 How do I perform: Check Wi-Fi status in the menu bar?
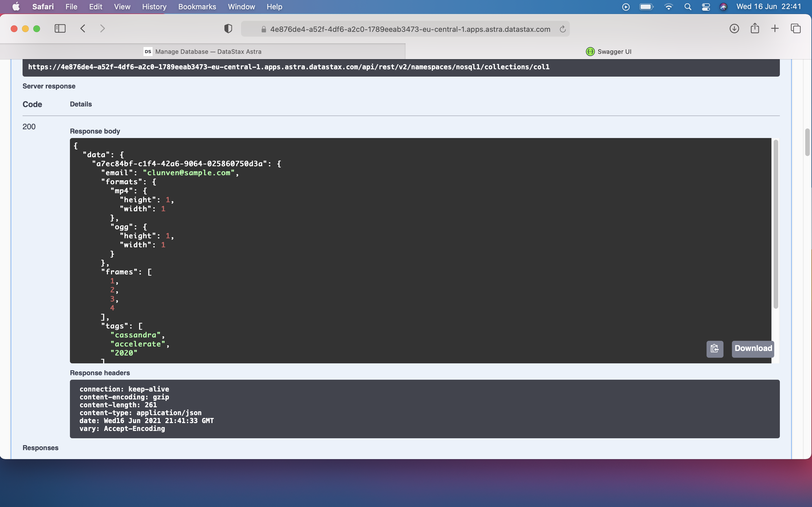(669, 7)
